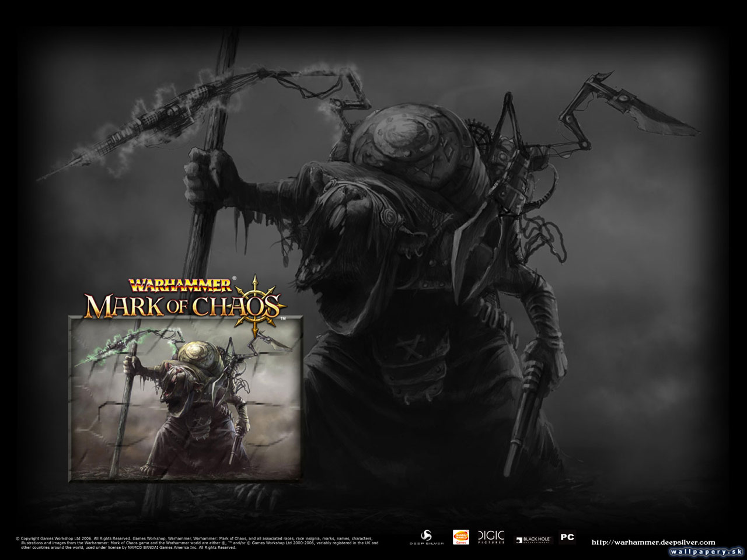747x560 pixels.
Task: Open the warhammer.deepsilver.com link
Action: pos(653,542)
